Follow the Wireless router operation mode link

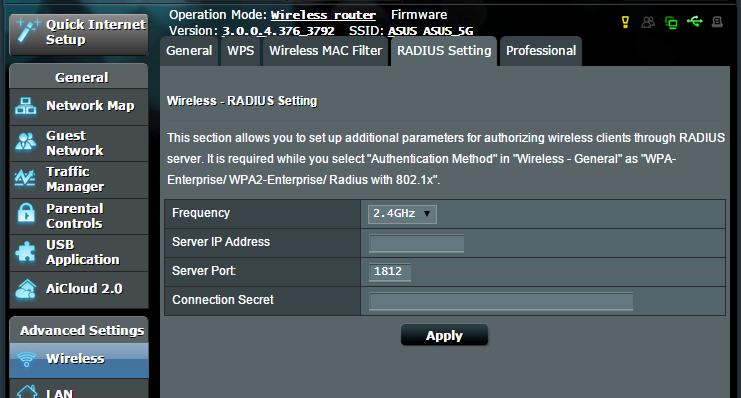[323, 15]
